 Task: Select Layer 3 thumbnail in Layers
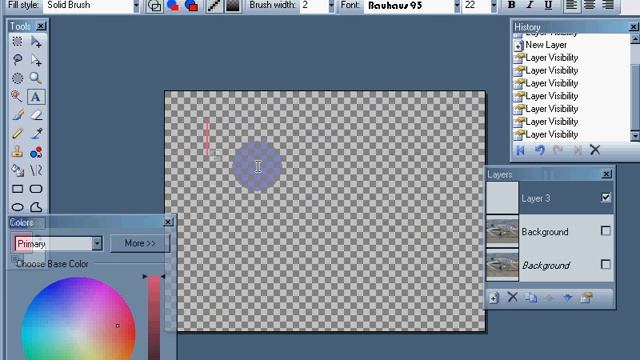point(502,198)
